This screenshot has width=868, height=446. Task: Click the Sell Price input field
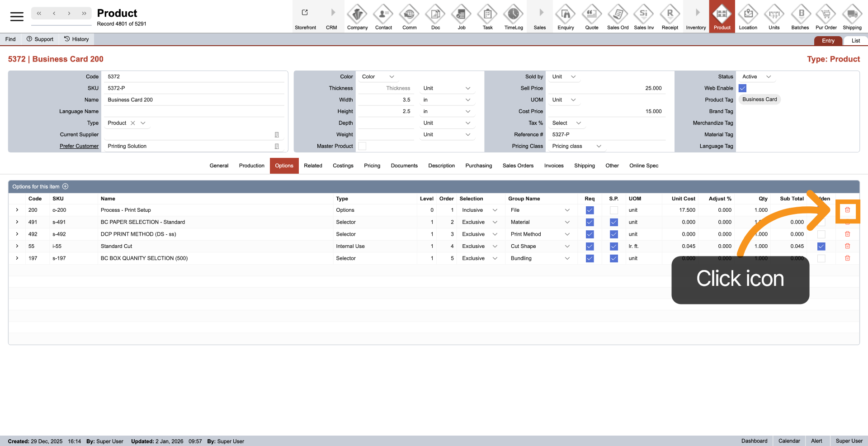click(607, 88)
